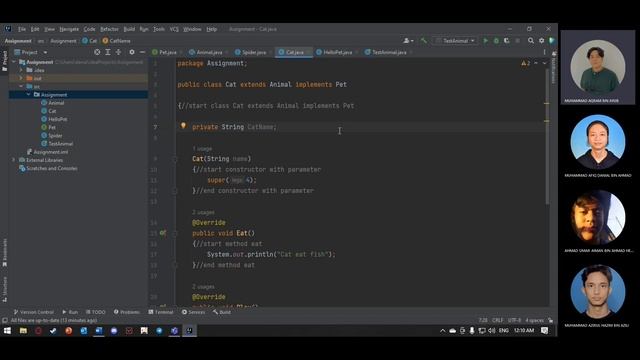Image resolution: width=640 pixels, height=360 pixels.
Task: Open the File menu
Action: click(22, 29)
